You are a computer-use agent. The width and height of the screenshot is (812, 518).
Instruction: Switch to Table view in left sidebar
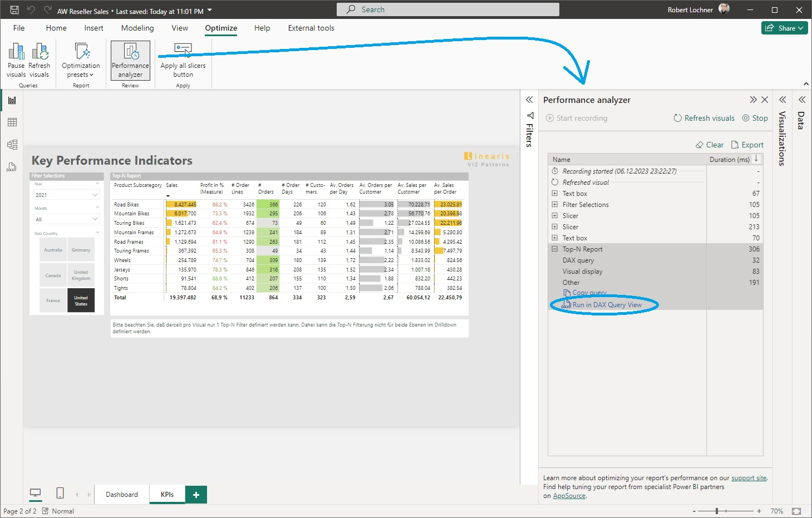[x=11, y=122]
